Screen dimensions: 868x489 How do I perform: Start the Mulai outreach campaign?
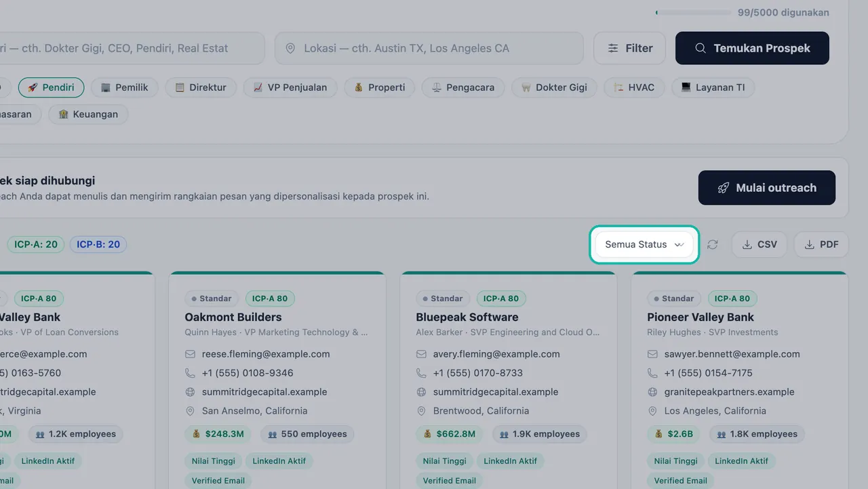click(x=767, y=188)
